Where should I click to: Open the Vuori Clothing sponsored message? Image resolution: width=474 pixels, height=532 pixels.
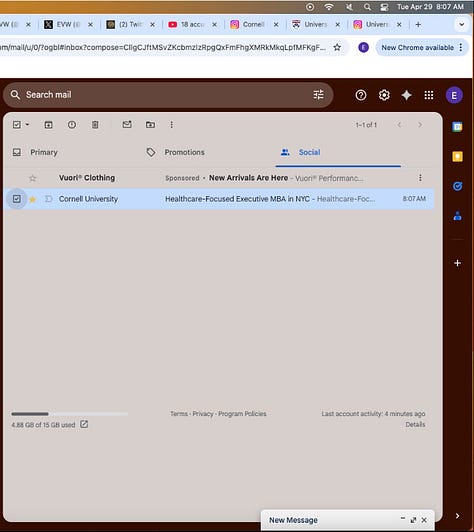[219, 178]
